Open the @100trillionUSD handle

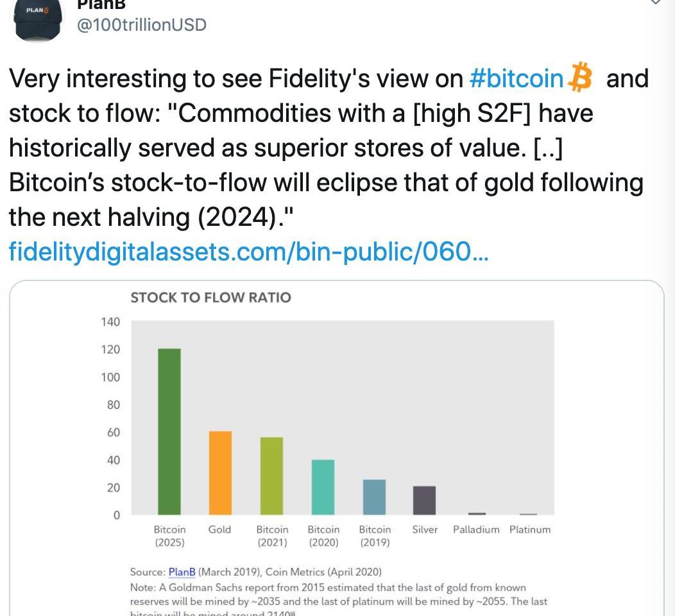point(141,25)
